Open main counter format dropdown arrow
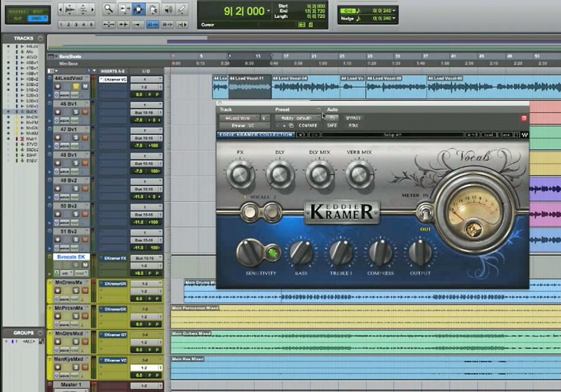561x392 pixels. (x=269, y=11)
